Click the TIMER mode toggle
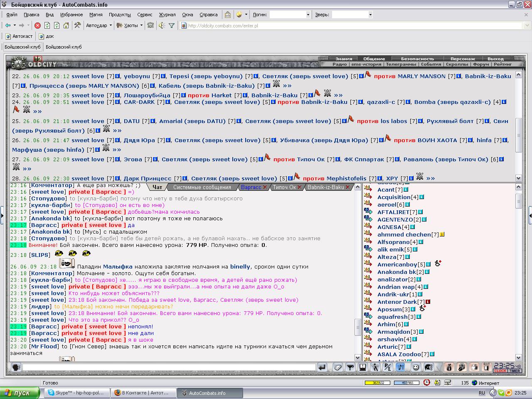Screen dimensions: 532x399 515,371
